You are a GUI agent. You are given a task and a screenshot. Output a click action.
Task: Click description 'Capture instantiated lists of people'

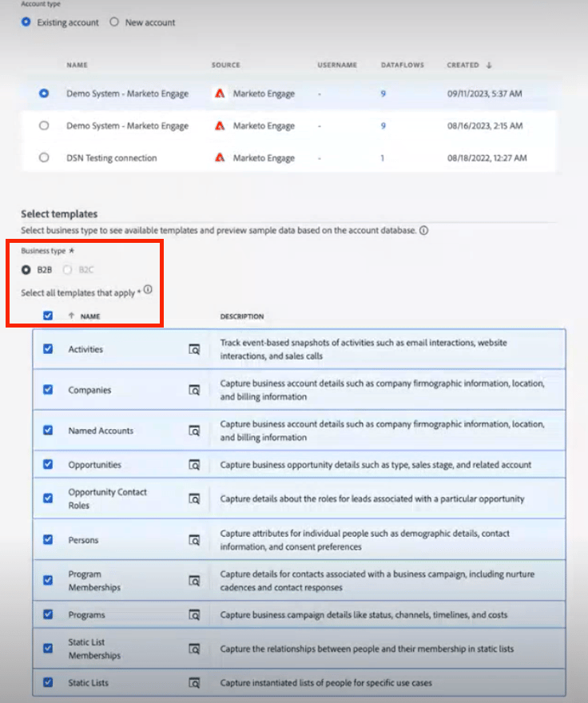click(x=326, y=683)
